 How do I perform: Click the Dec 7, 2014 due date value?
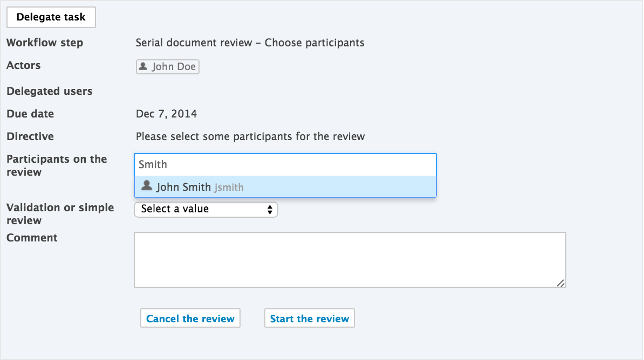point(166,114)
